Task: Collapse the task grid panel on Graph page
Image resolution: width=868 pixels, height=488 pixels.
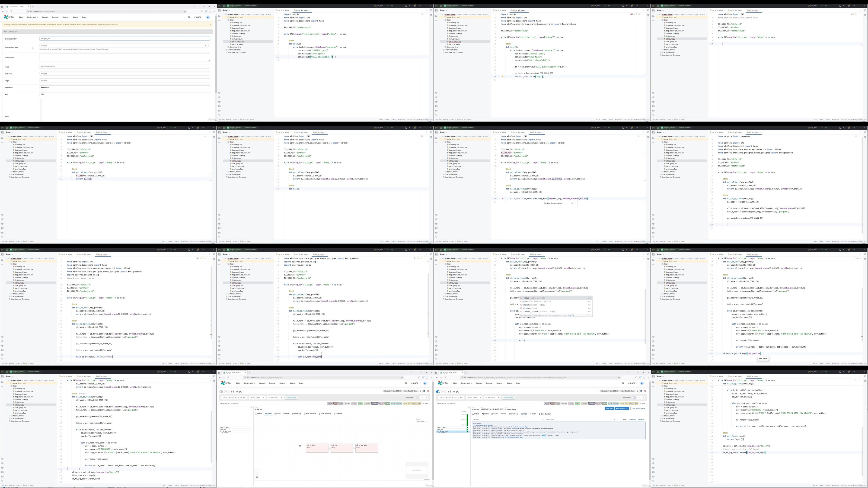Action: [252, 407]
